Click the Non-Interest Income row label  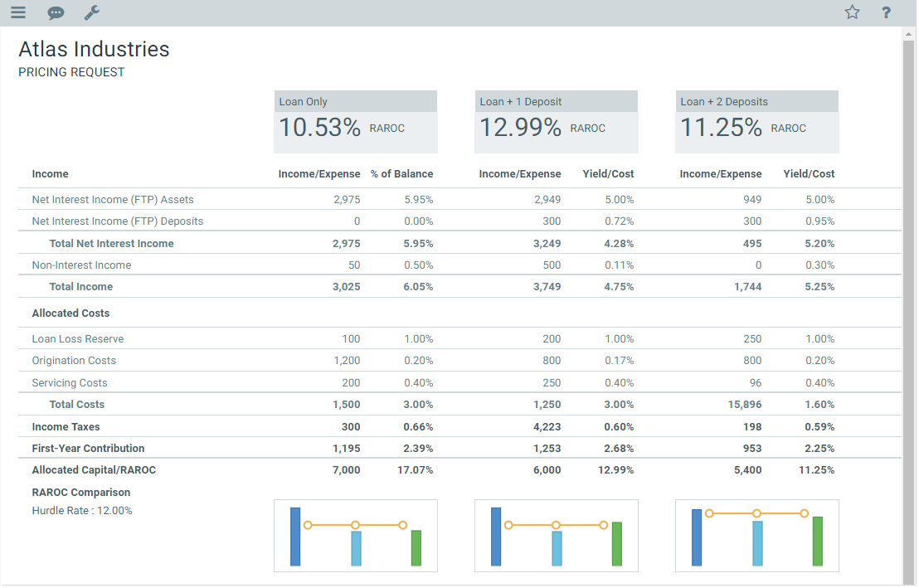click(80, 265)
